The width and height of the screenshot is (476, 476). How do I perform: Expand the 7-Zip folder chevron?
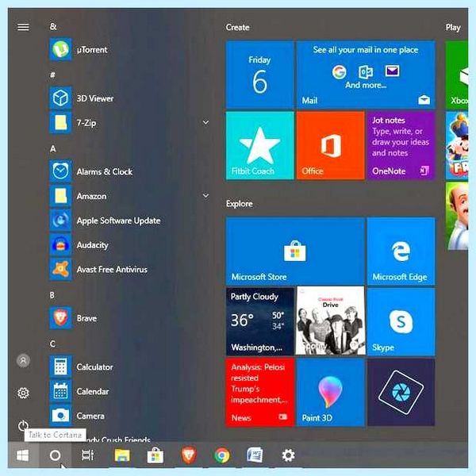[x=205, y=122]
